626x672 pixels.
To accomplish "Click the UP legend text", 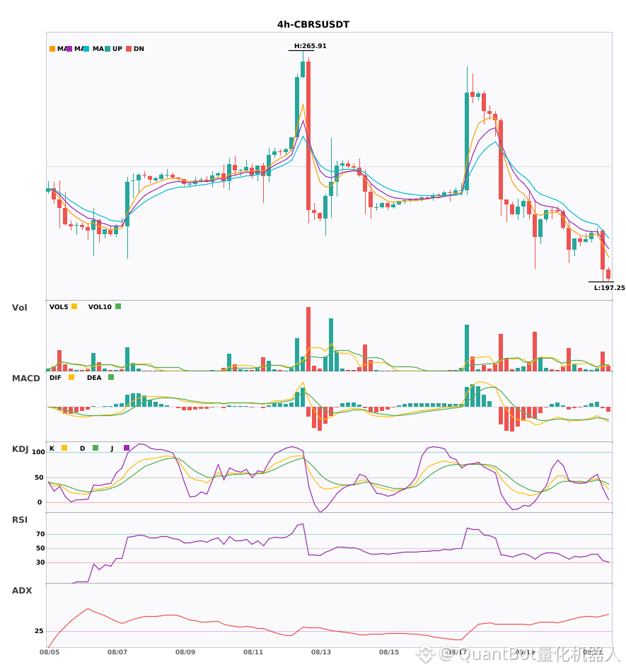I will pos(117,49).
